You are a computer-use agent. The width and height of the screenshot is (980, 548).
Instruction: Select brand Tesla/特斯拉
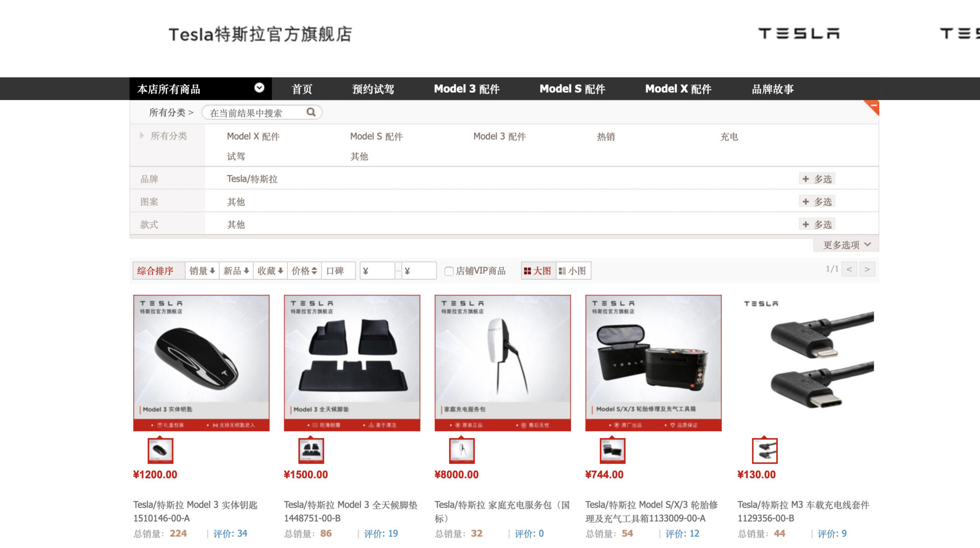[x=252, y=179]
